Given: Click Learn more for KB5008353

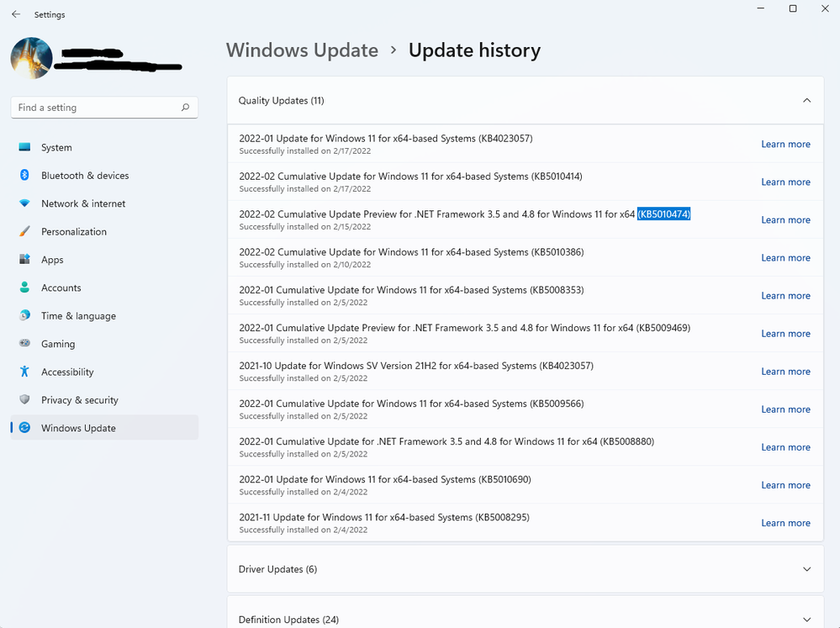Looking at the screenshot, I should (786, 296).
